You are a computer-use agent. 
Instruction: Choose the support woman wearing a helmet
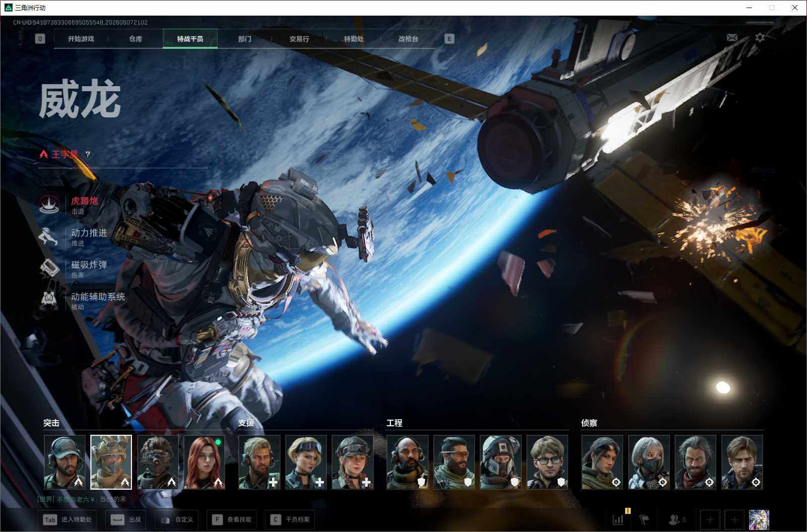[x=353, y=462]
